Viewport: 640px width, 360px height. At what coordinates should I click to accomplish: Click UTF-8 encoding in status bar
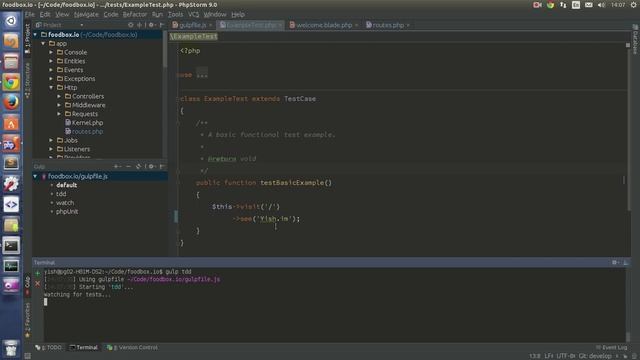566,356
